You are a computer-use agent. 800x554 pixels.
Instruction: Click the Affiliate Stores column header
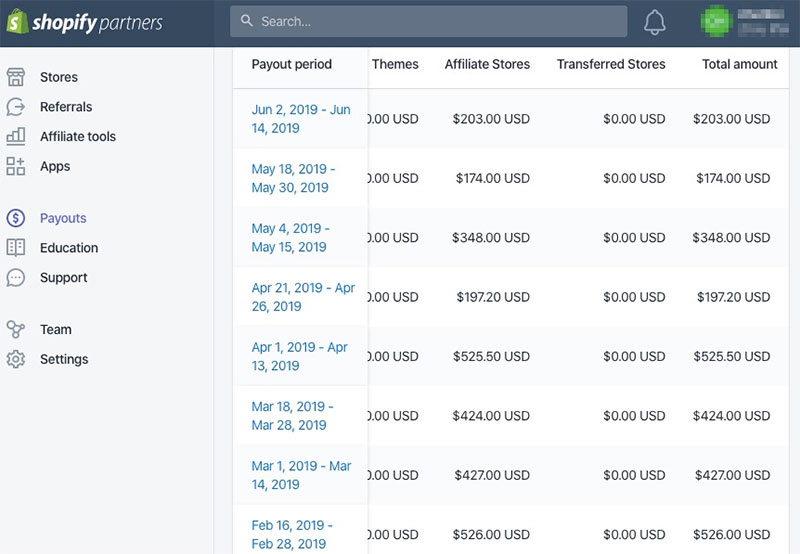click(487, 64)
